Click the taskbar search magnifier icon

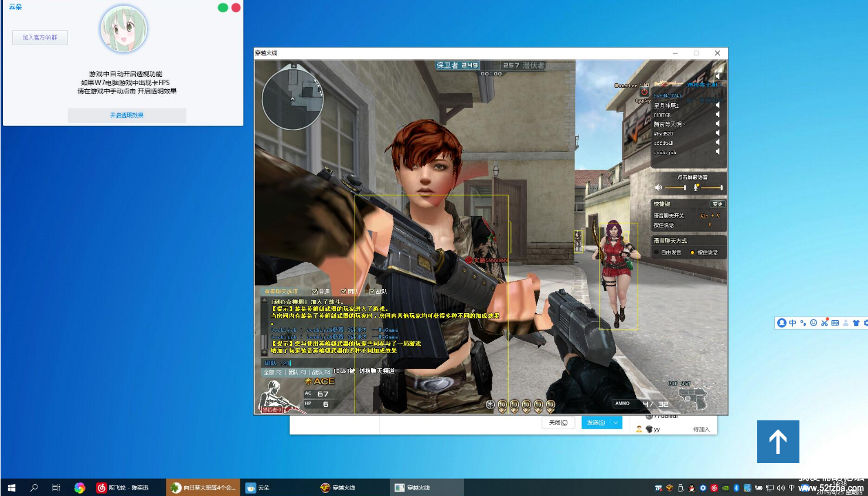coord(34,488)
